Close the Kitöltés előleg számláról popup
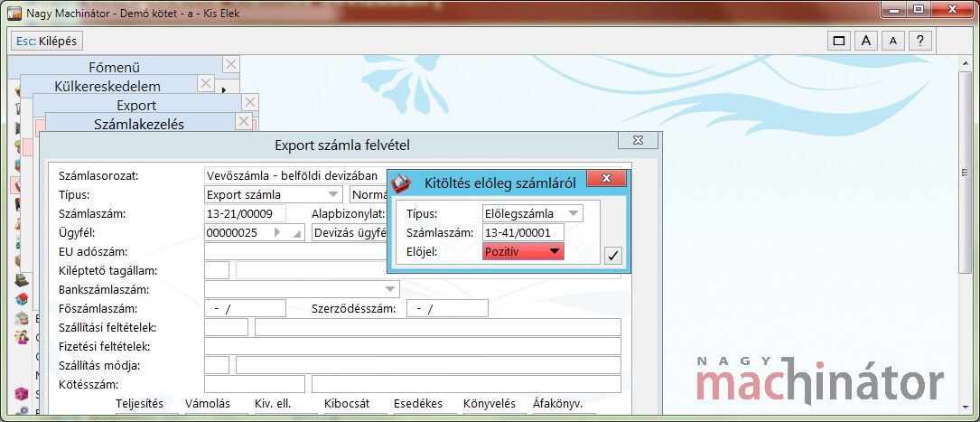 [x=606, y=179]
